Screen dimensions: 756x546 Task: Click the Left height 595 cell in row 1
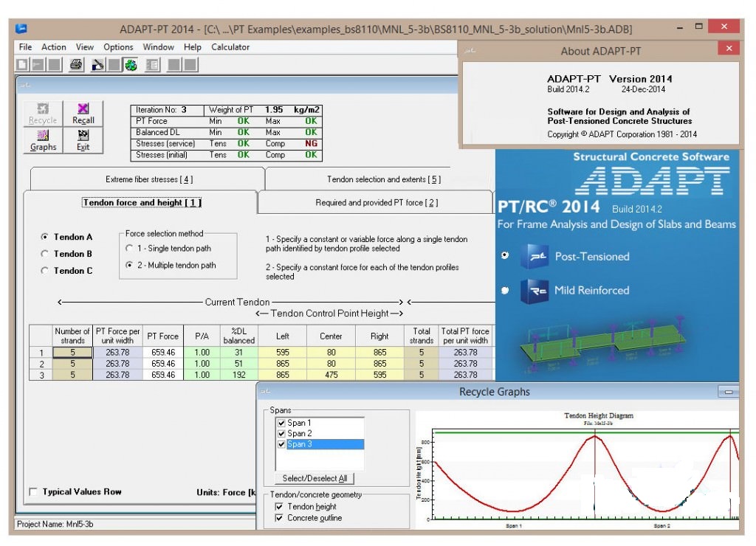tap(283, 352)
